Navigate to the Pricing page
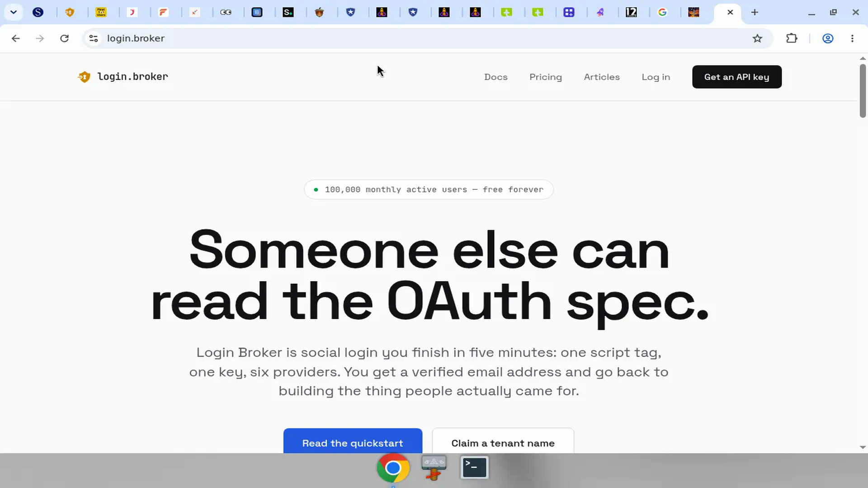Screen dimensions: 868x488 (546, 77)
